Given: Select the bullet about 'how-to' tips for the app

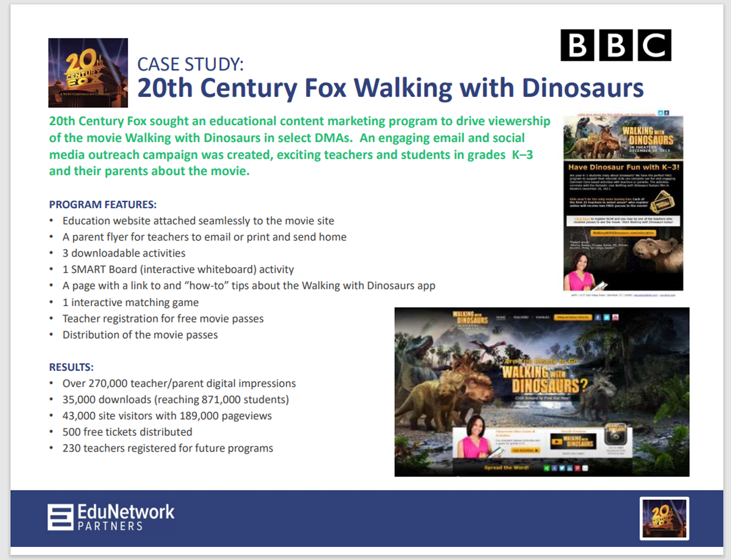Looking at the screenshot, I should 249,286.
